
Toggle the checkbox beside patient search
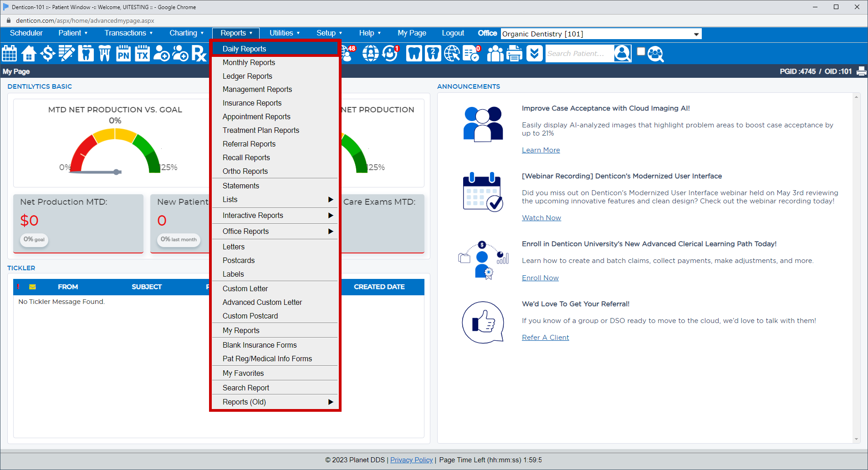(641, 51)
